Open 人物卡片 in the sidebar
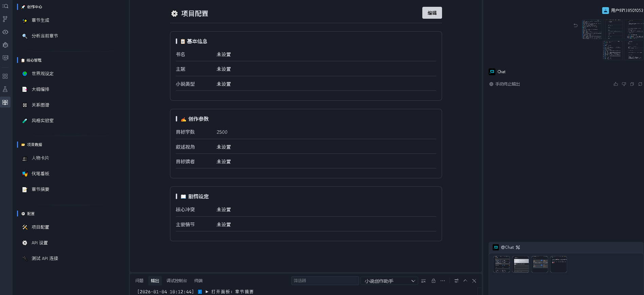This screenshot has height=295, width=644. pos(40,158)
